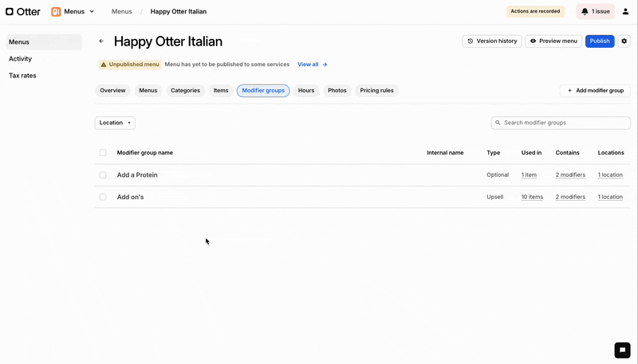Screen dimensions: 638x364
Task: Click the 1 item link for Add a Protein
Action: click(529, 175)
